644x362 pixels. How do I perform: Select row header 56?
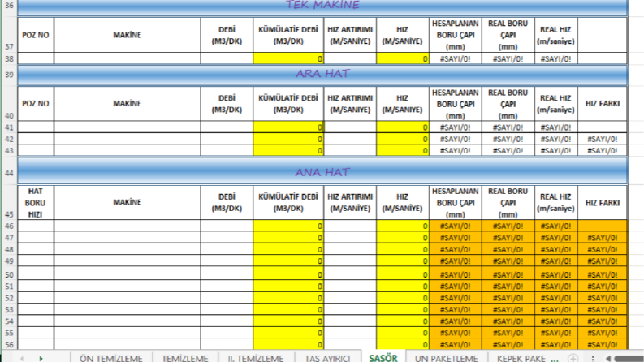pyautogui.click(x=9, y=344)
